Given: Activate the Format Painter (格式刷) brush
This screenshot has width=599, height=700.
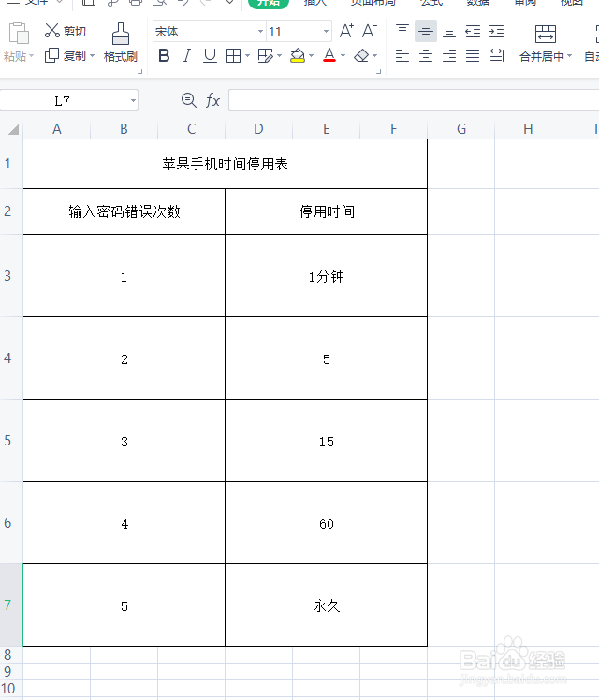Looking at the screenshot, I should click(121, 42).
